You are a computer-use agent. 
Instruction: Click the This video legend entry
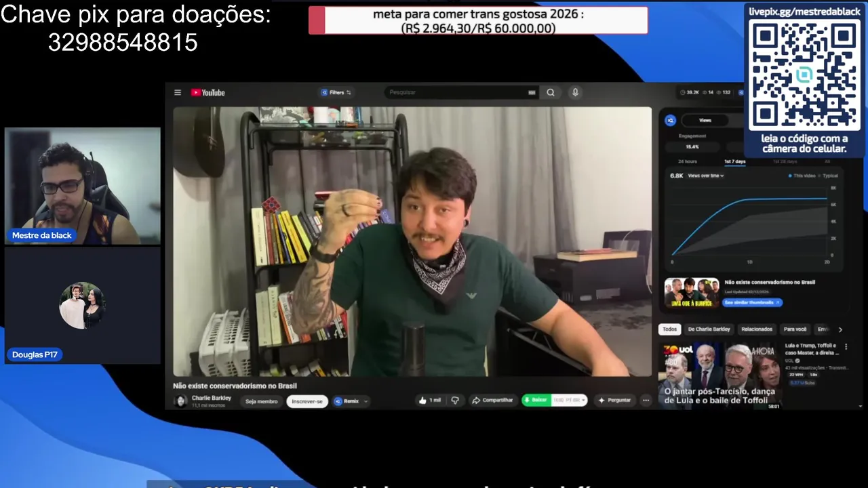coord(802,176)
